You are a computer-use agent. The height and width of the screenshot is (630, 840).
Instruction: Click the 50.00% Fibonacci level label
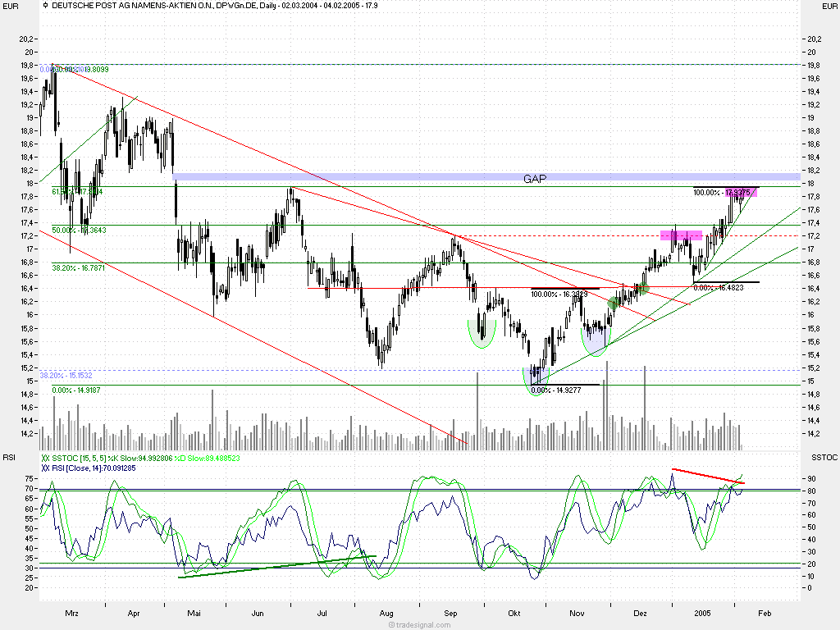click(x=79, y=231)
